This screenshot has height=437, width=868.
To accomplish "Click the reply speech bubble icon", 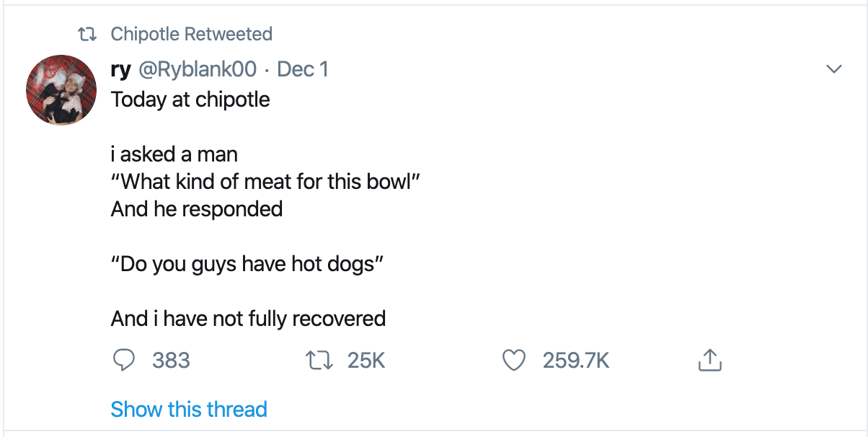I will 124,360.
